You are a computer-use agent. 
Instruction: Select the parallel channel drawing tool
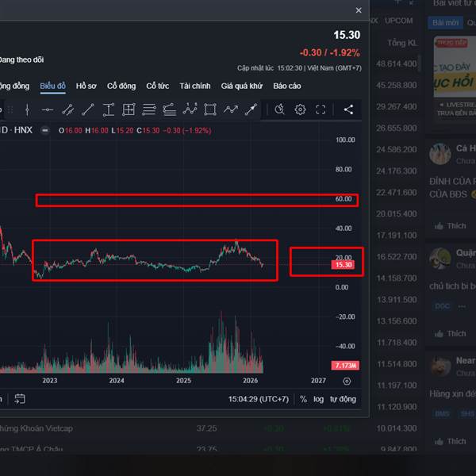tap(67, 109)
